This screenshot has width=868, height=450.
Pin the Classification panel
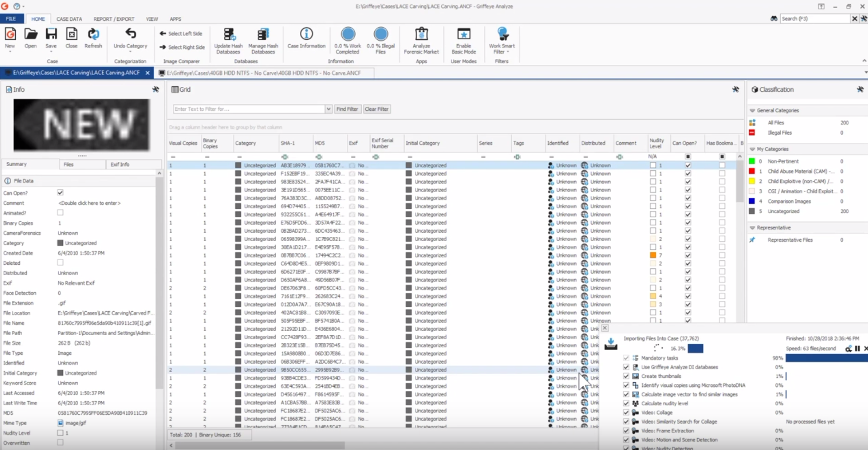pyautogui.click(x=860, y=89)
